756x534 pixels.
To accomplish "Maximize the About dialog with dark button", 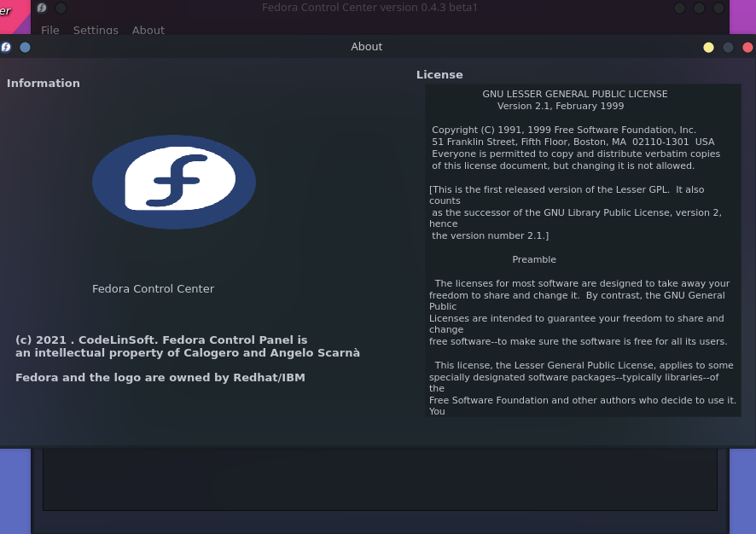I will point(728,47).
